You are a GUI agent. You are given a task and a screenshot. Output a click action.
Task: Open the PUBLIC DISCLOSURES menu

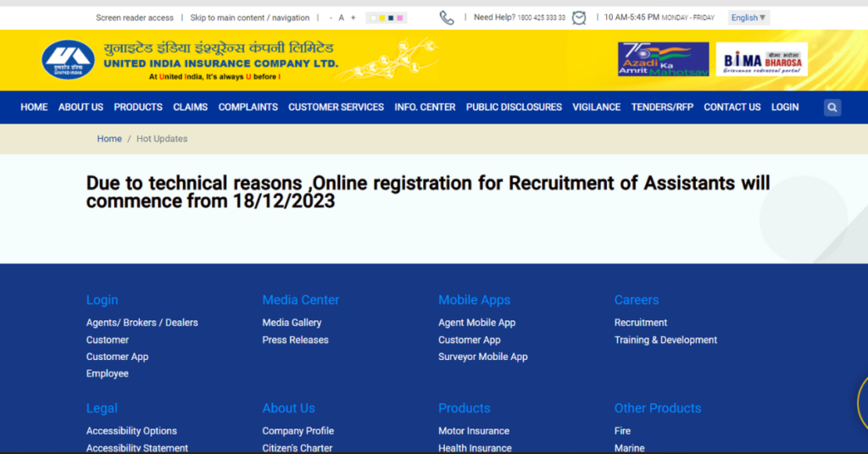(514, 108)
